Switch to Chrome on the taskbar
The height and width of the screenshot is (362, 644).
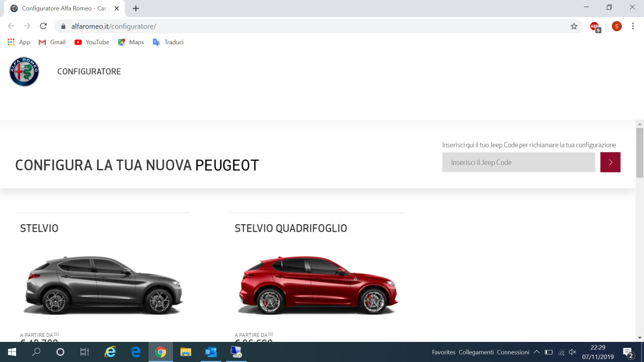[161, 352]
